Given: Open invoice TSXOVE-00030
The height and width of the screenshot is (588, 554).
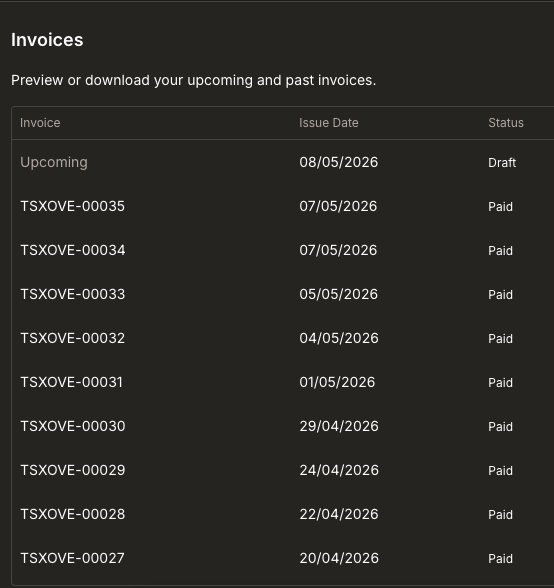Looking at the screenshot, I should pos(73,426).
